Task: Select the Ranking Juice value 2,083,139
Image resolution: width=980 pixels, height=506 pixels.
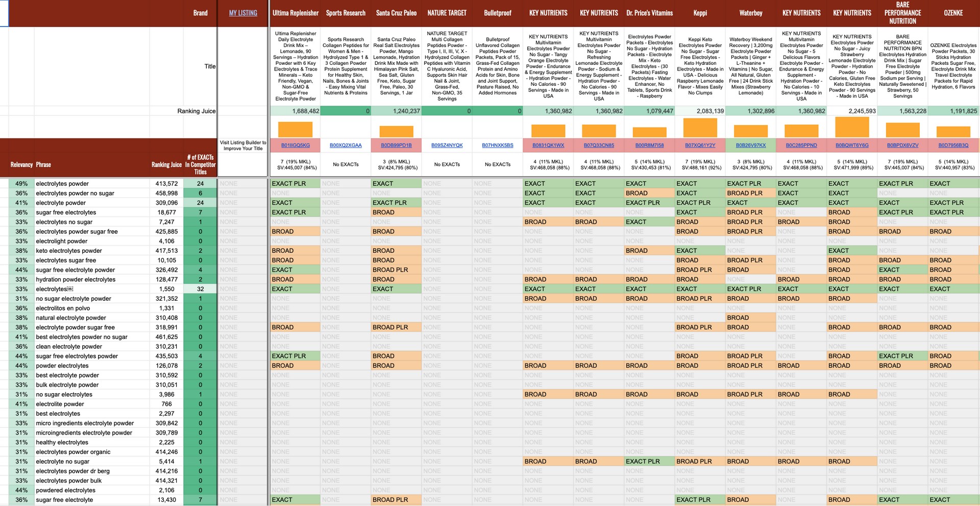Action: [700, 111]
